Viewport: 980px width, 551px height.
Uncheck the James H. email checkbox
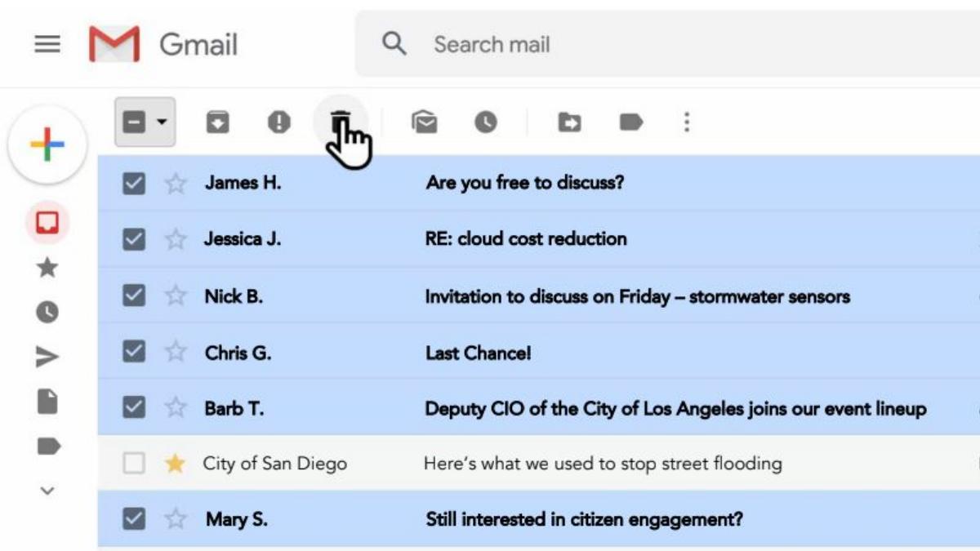point(134,183)
